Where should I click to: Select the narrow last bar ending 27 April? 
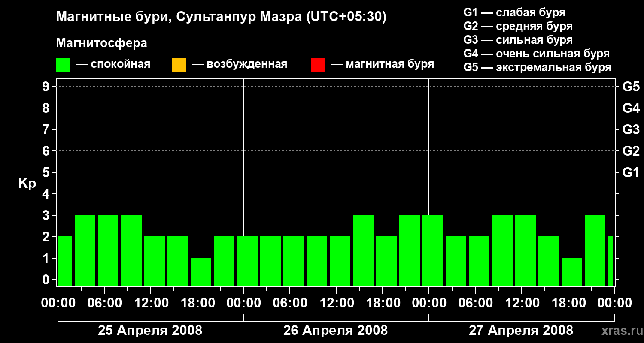tap(611, 261)
